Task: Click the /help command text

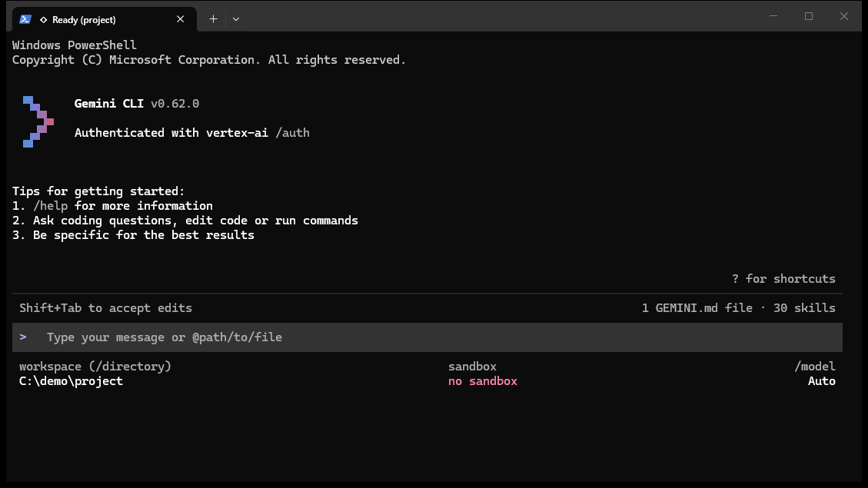Action: [51, 206]
